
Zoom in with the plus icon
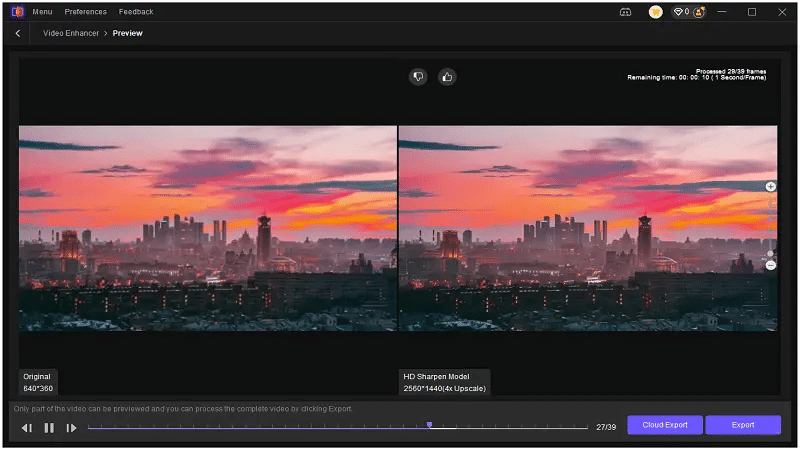click(x=770, y=187)
